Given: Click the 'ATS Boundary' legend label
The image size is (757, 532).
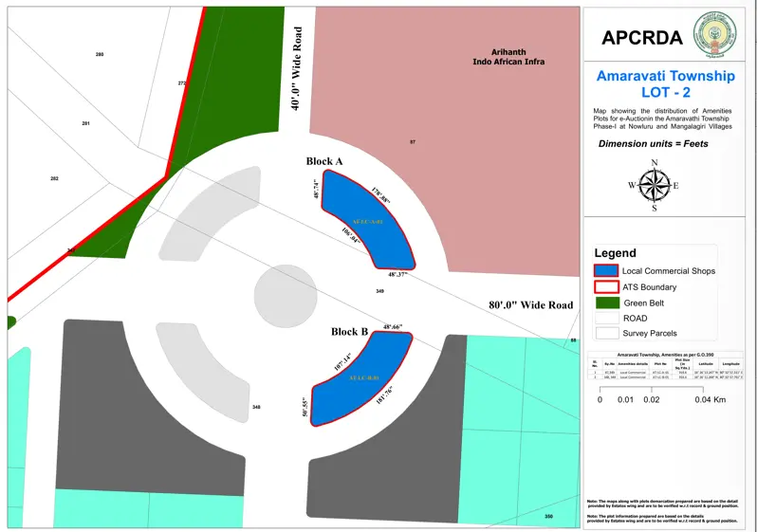Looking at the screenshot, I should click(650, 287).
